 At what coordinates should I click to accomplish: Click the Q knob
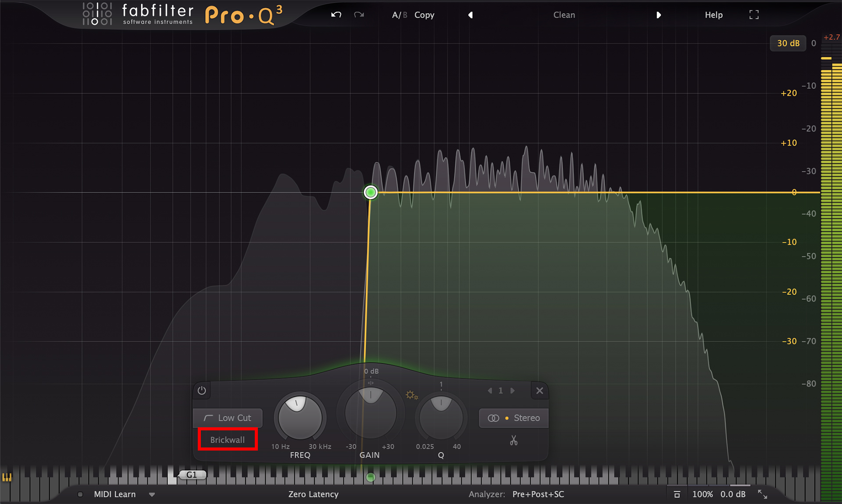(x=441, y=418)
